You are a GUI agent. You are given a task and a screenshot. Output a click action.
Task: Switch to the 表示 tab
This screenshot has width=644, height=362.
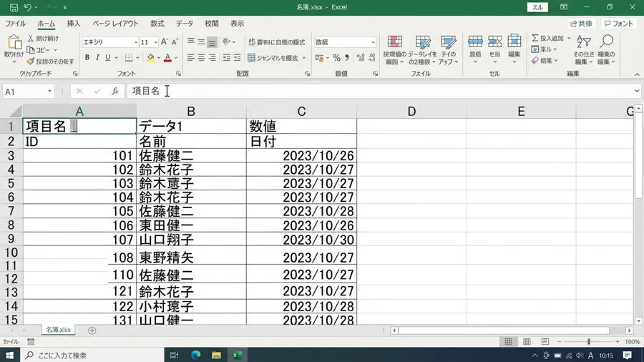(x=237, y=24)
